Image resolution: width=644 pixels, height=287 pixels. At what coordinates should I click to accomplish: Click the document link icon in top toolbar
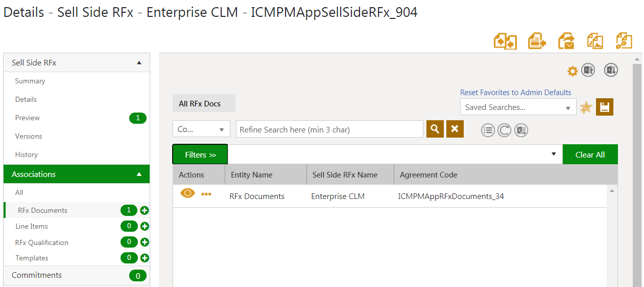(x=624, y=41)
